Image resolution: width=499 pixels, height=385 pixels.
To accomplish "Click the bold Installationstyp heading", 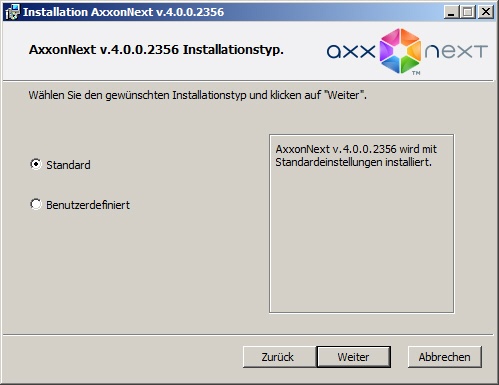I will coord(156,50).
